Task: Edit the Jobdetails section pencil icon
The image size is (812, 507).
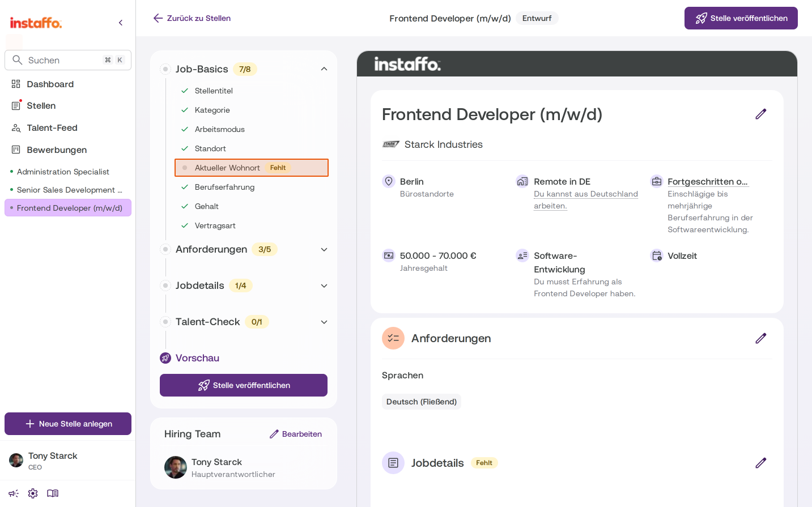Action: tap(761, 463)
